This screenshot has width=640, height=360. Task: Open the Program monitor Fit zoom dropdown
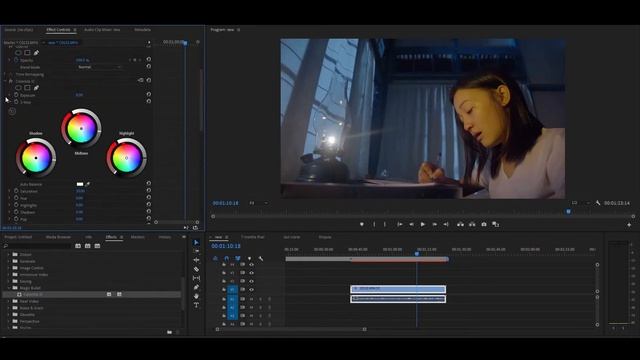(x=258, y=203)
